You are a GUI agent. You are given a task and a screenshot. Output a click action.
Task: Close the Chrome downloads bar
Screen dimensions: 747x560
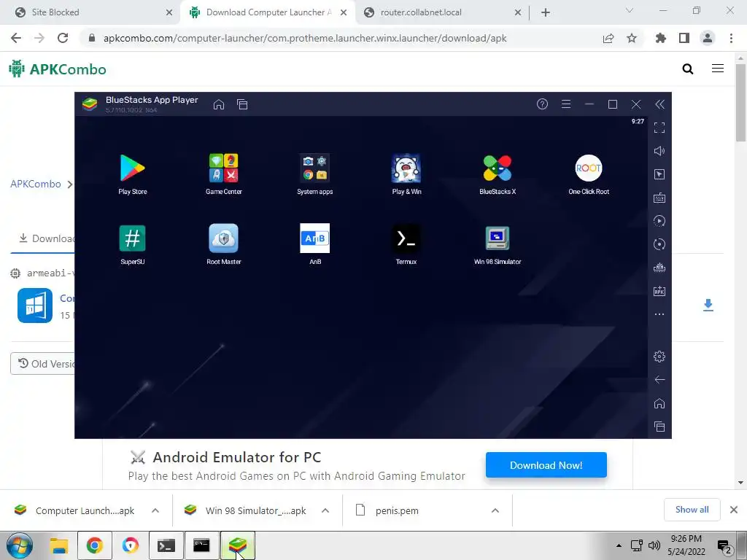(x=734, y=510)
